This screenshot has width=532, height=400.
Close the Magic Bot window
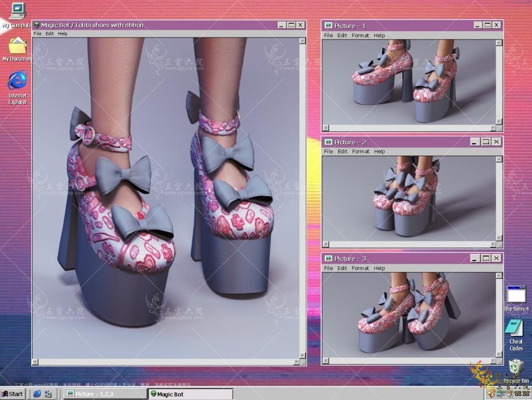[300, 25]
